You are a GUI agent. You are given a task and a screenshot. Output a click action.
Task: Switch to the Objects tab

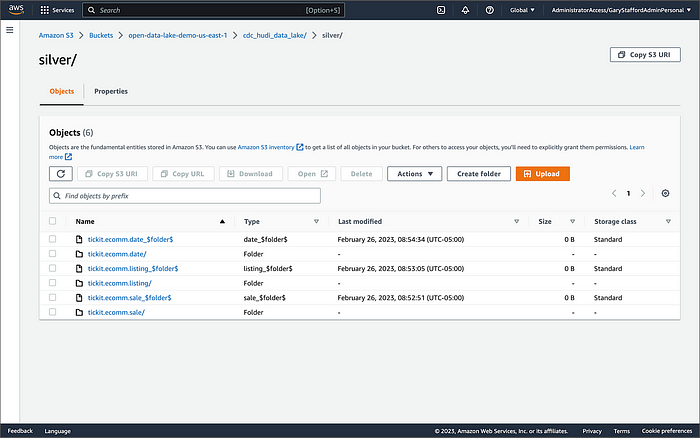[62, 92]
